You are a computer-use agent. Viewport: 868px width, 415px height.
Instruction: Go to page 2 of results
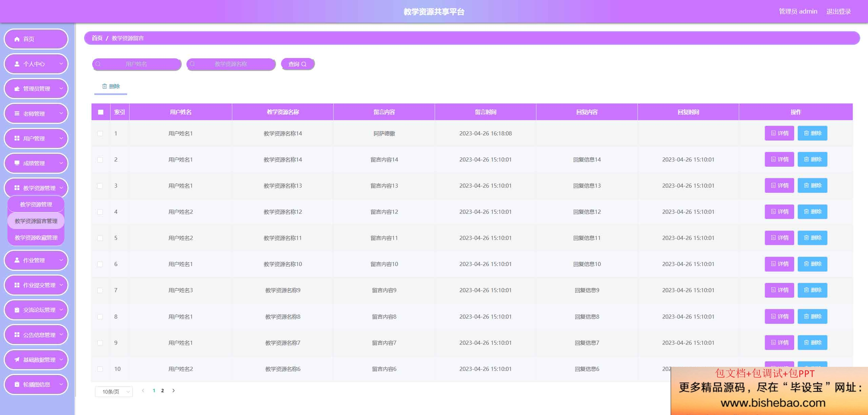(162, 391)
